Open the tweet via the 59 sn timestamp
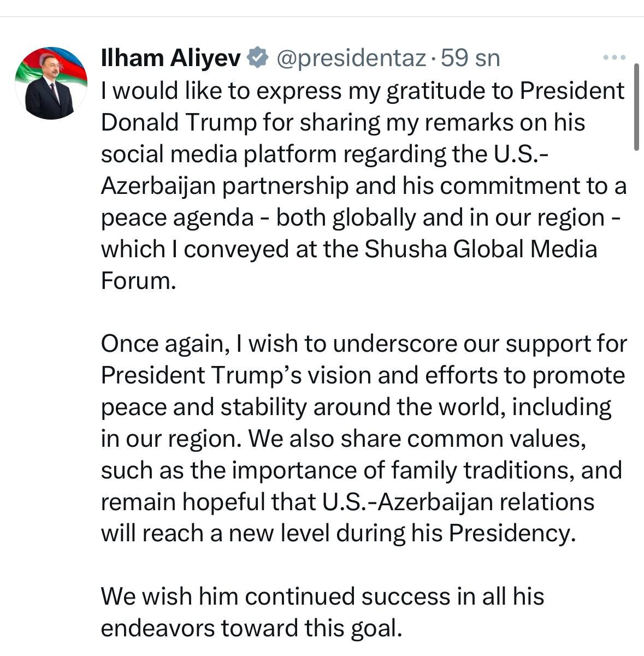Screen dimensions: 644x656 point(470,58)
